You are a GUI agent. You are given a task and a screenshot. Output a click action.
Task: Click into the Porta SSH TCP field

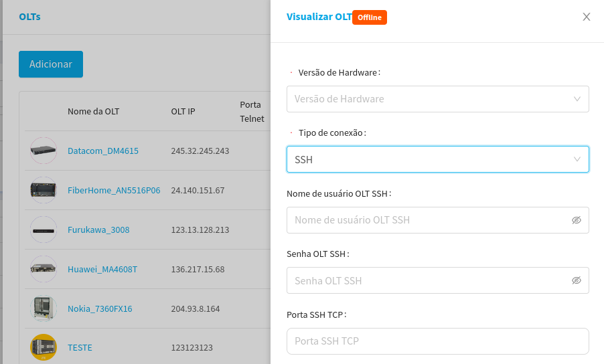click(437, 341)
